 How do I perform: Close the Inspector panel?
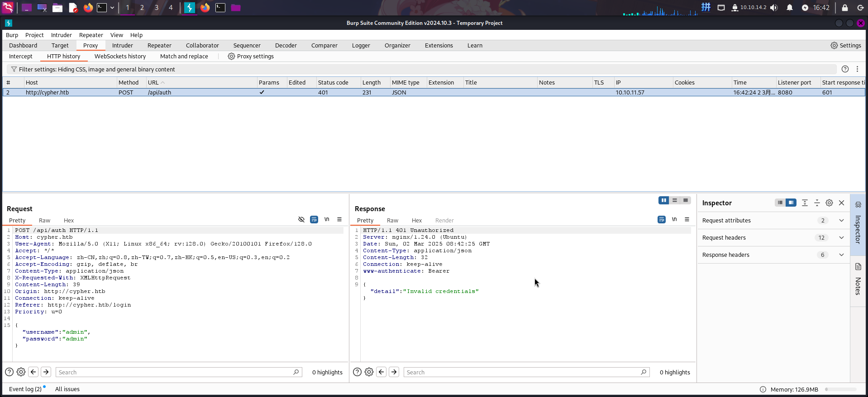[x=841, y=203]
